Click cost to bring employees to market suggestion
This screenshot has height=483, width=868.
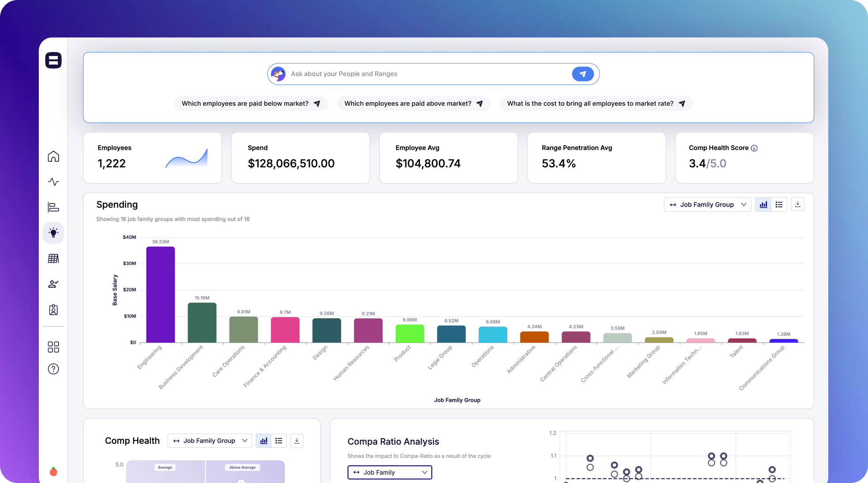click(596, 104)
